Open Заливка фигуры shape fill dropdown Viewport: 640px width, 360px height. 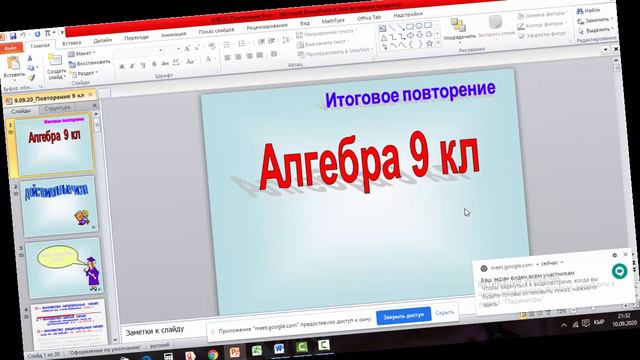[x=542, y=15]
